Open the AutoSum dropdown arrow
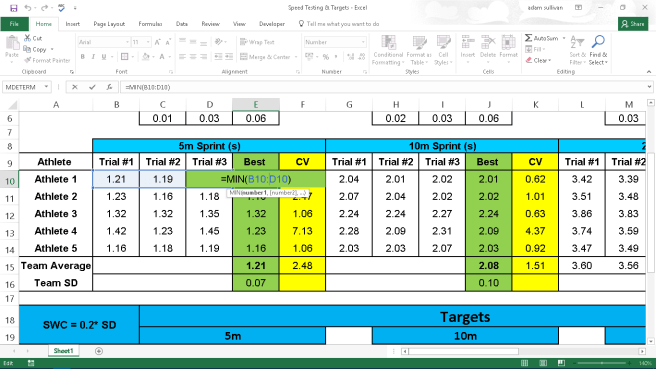The image size is (656, 369). click(x=564, y=38)
